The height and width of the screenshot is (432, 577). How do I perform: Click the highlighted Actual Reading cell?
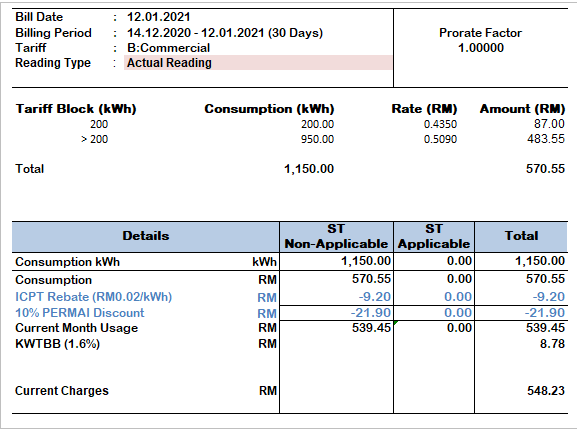pos(258,63)
